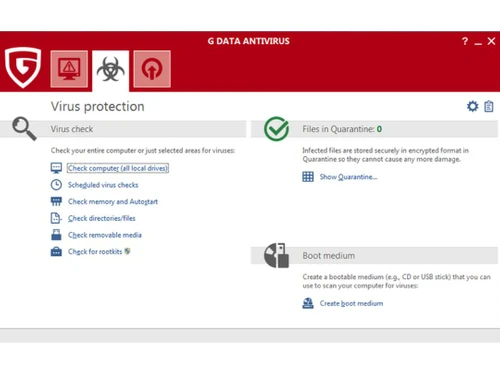The image size is (500, 375).
Task: Click the Files in Quarantine heading
Action: tap(342, 129)
